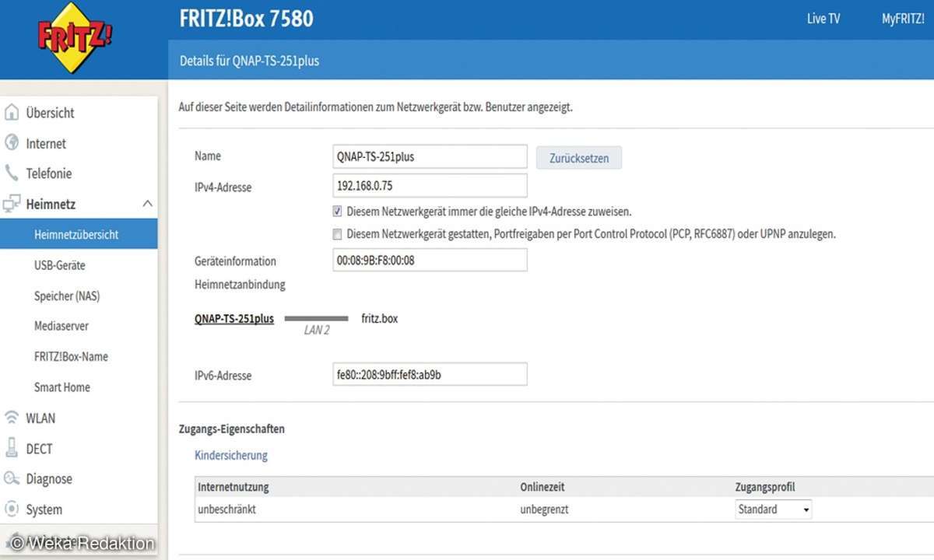Image resolution: width=934 pixels, height=560 pixels.
Task: Open the DECT menu entry
Action: coord(39,449)
